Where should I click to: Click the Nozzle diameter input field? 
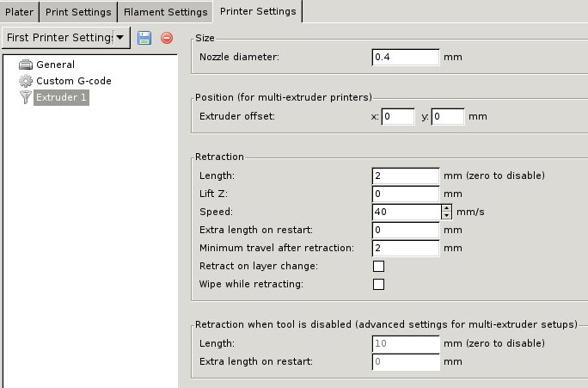pos(406,57)
